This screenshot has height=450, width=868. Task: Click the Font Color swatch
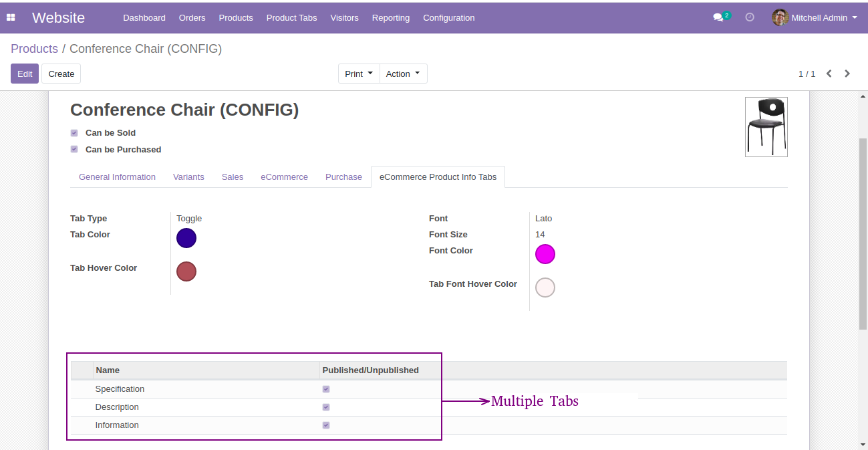point(545,254)
